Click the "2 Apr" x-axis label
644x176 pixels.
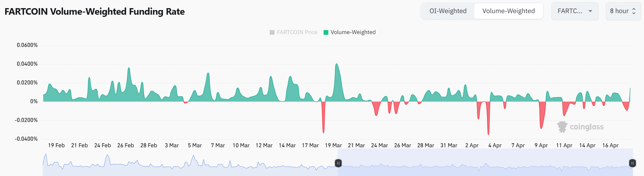[472, 145]
